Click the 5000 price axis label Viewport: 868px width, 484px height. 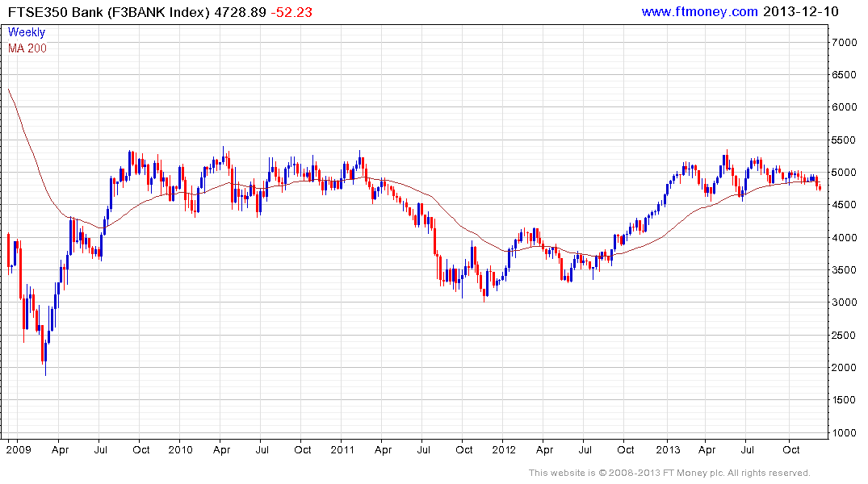[845, 173]
